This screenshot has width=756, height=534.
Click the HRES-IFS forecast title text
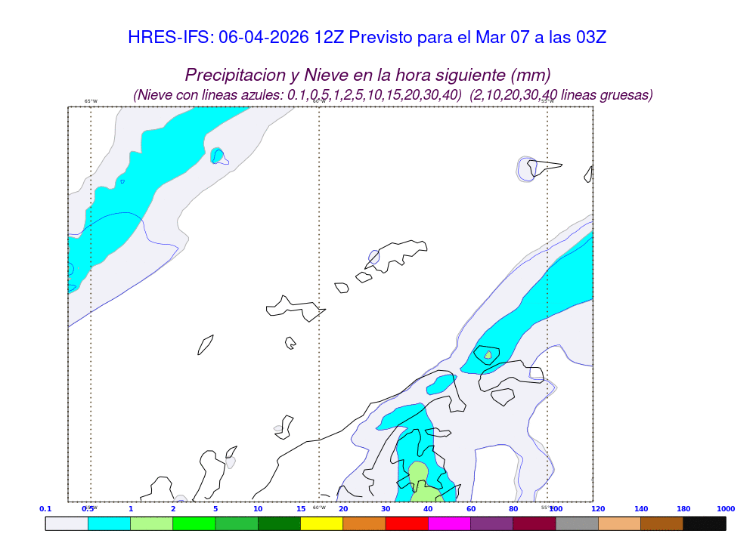coord(367,37)
